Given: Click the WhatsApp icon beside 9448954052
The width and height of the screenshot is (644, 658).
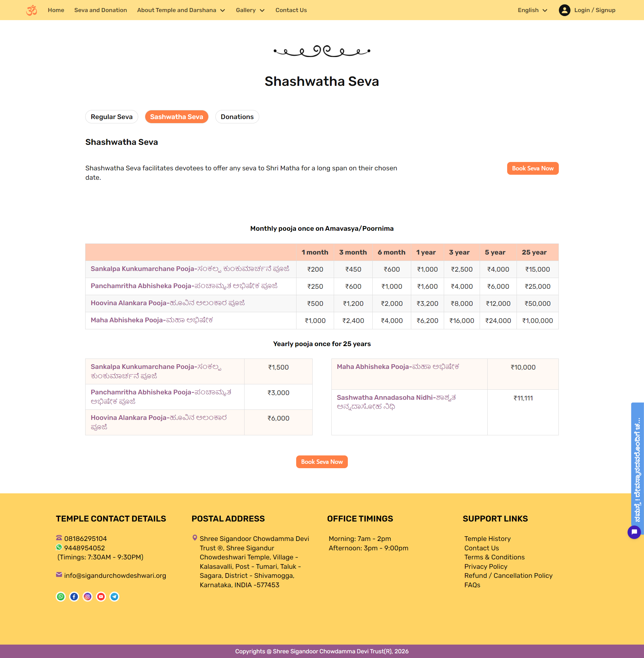Looking at the screenshot, I should pos(59,547).
